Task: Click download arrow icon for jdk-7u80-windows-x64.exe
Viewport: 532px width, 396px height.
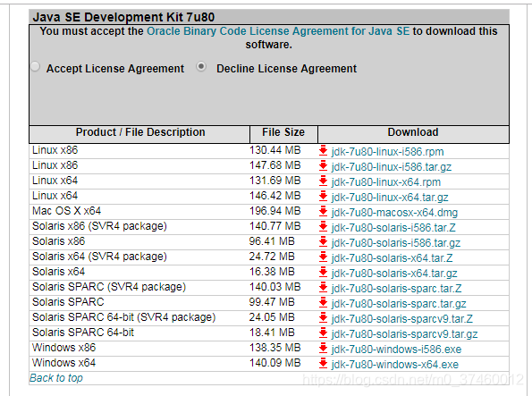Action: tap(323, 364)
